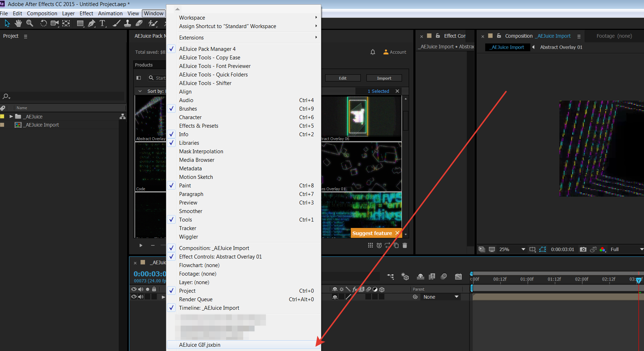Uncheck Brushes panel in Window menu
Image resolution: width=644 pixels, height=351 pixels.
point(188,109)
